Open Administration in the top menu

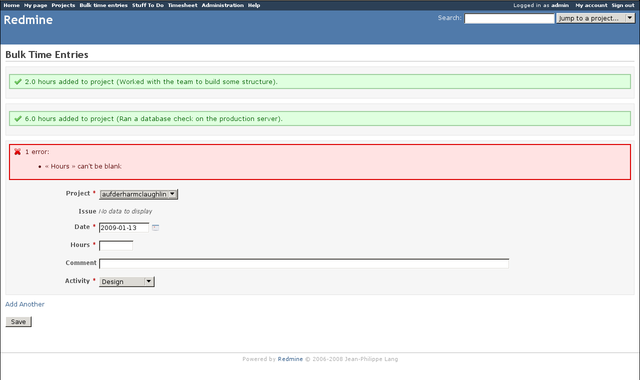[x=222, y=5]
